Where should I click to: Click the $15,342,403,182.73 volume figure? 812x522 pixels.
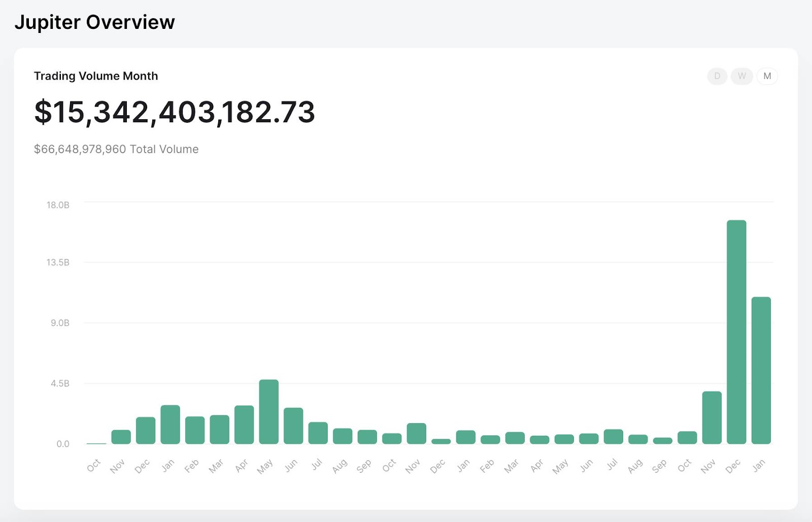tap(175, 112)
